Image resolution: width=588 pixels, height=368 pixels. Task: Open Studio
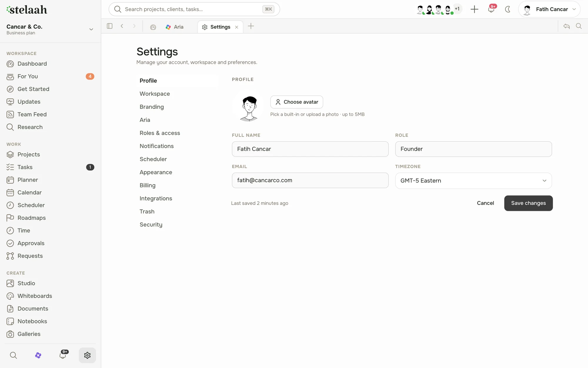coord(50,283)
